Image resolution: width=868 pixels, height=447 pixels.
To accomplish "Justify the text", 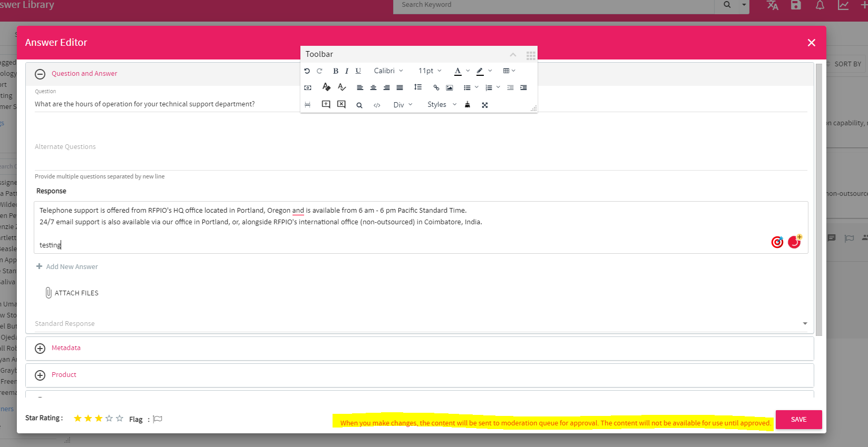I will 400,88.
